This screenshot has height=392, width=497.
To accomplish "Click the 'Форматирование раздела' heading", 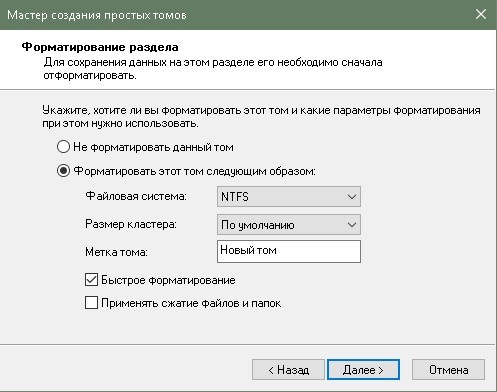I will click(x=100, y=47).
